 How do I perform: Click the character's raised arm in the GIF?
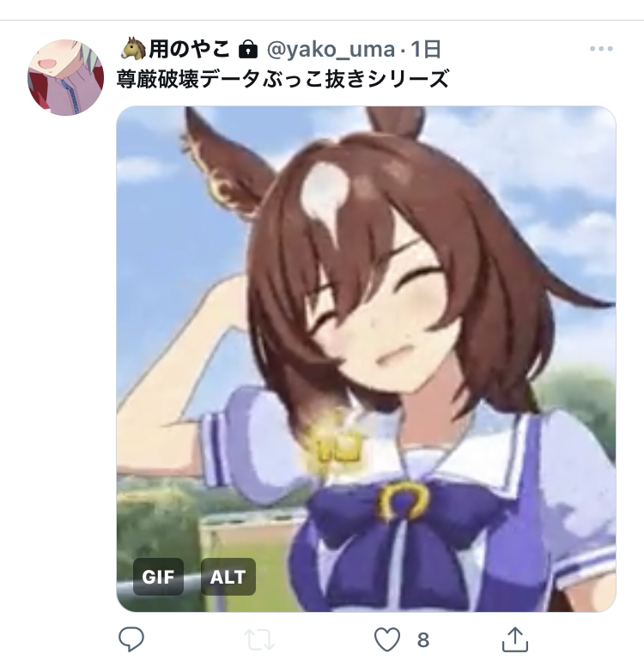click(x=177, y=378)
